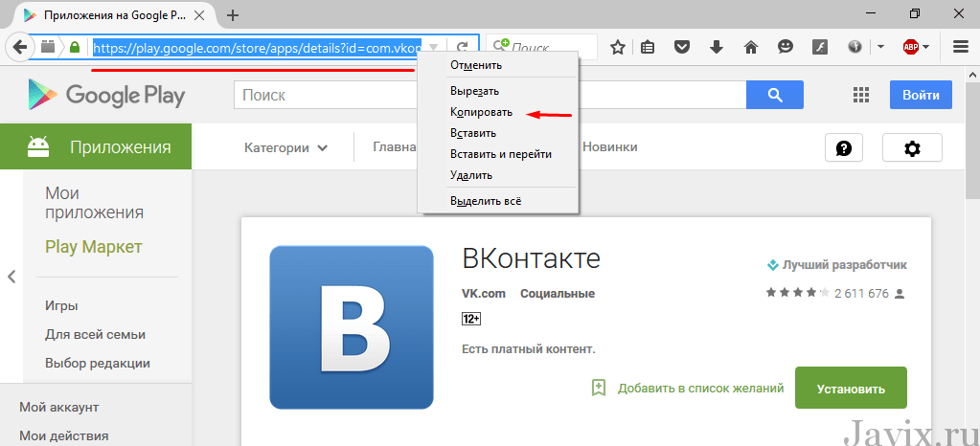
Task: Open the Firefox hamburger menu
Action: click(x=961, y=47)
